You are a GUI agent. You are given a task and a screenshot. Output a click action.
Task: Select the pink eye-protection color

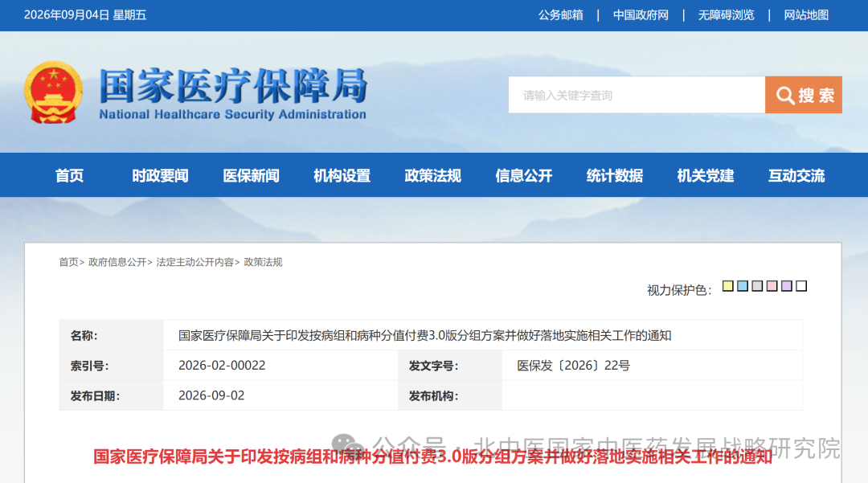[x=772, y=286]
